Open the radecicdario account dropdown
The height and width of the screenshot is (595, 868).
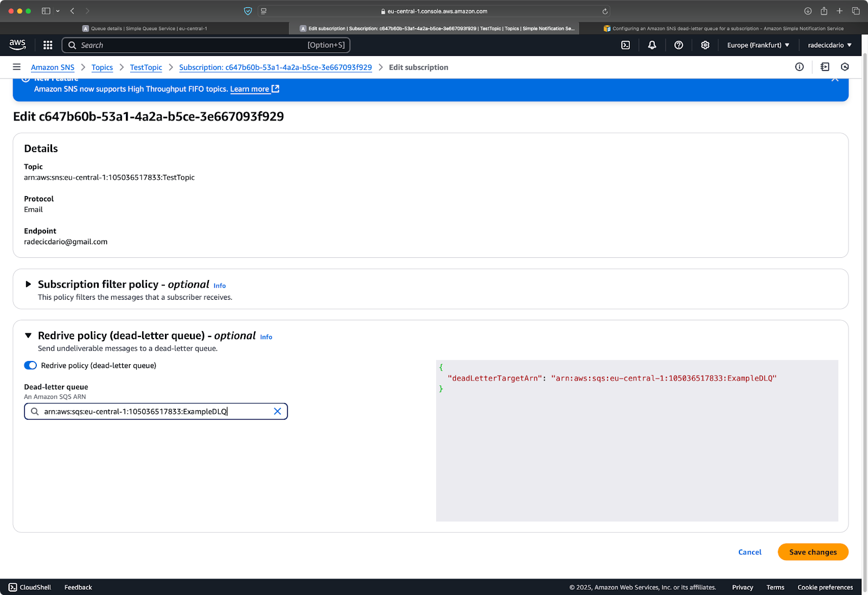(829, 45)
